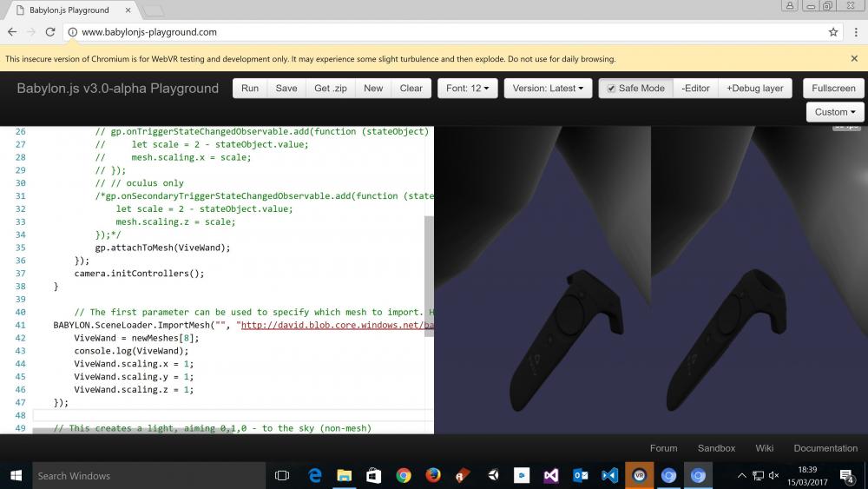Click the Fullscreen button
Screen dimensions: 868x489
pos(833,88)
